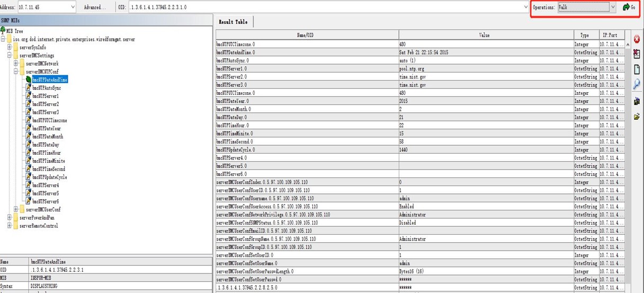This screenshot has width=644, height=293.
Task: Click the green arrow Go button
Action: (x=629, y=7)
